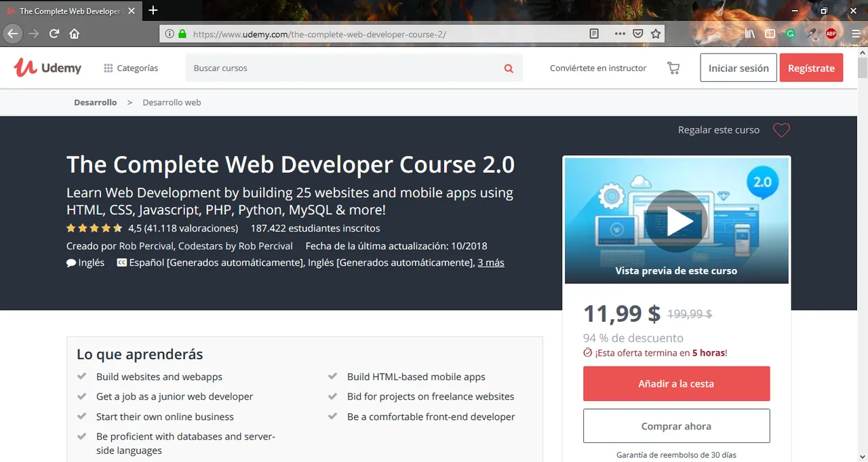Open Adblock Plus extension menu
Screen dimensions: 868x462
click(831, 33)
